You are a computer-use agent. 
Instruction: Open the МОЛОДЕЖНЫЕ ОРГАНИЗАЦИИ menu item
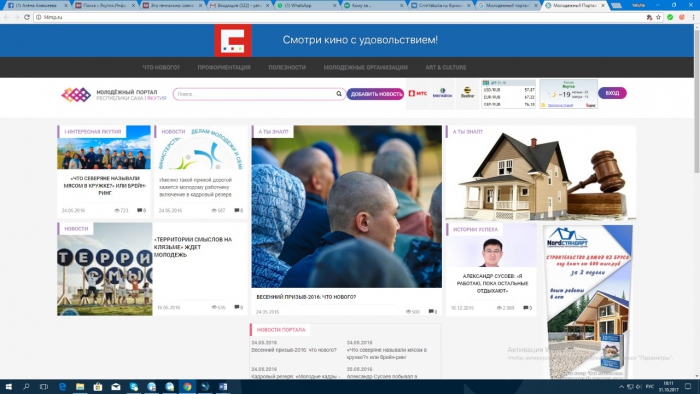(x=366, y=67)
